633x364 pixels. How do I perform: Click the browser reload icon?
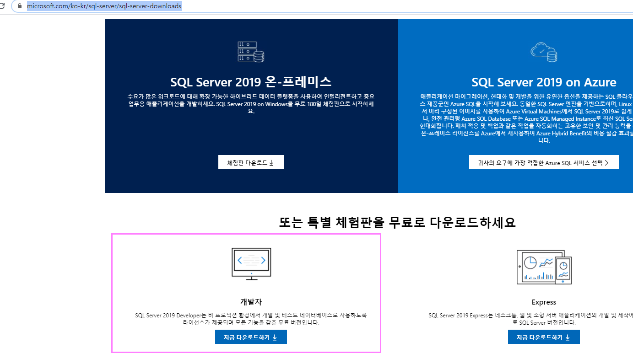click(x=2, y=6)
